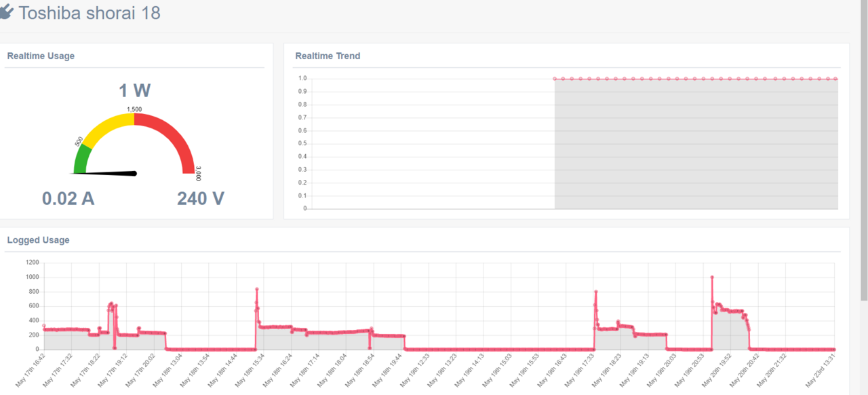The height and width of the screenshot is (395, 868).
Task: Click the Realtime Trend panel heading
Action: [328, 56]
